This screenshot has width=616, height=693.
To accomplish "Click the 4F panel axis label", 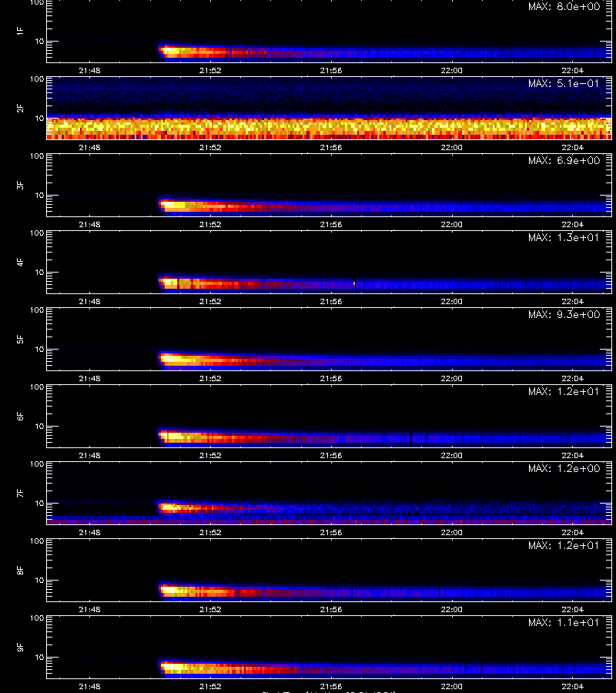I will tap(19, 262).
